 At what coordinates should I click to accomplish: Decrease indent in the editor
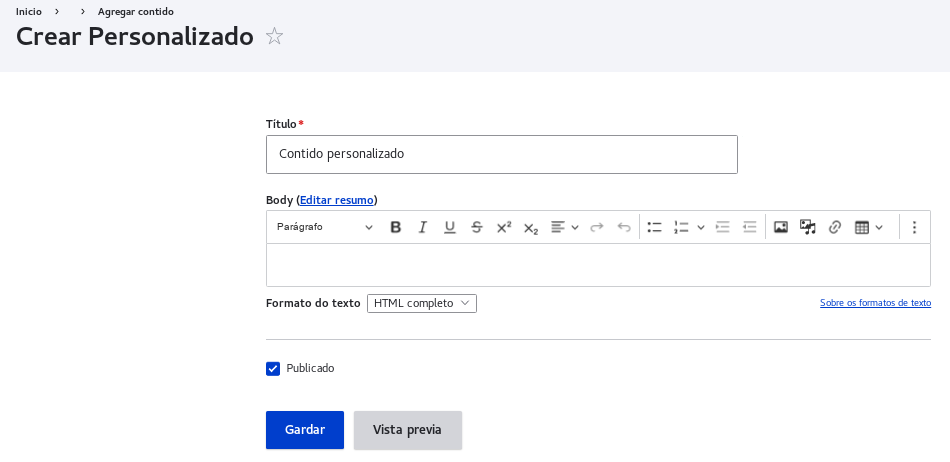point(749,228)
